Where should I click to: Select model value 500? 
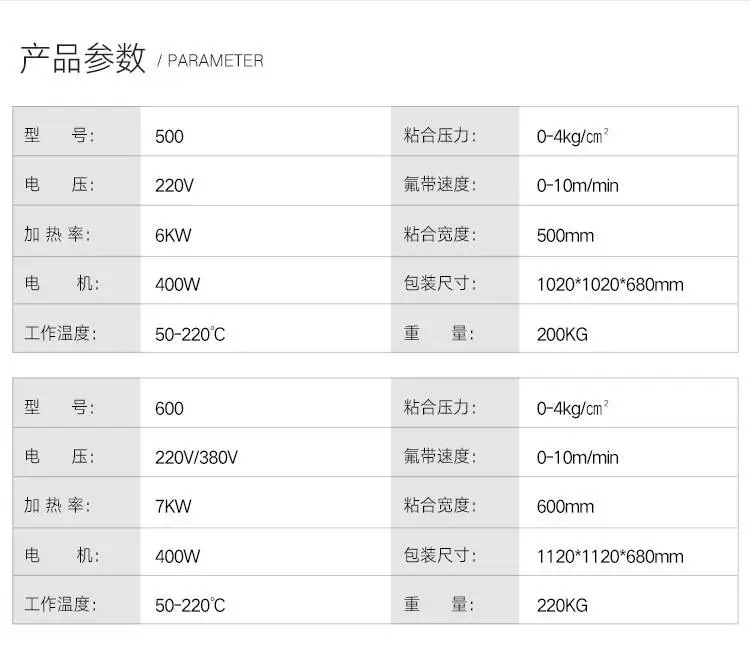pyautogui.click(x=169, y=136)
